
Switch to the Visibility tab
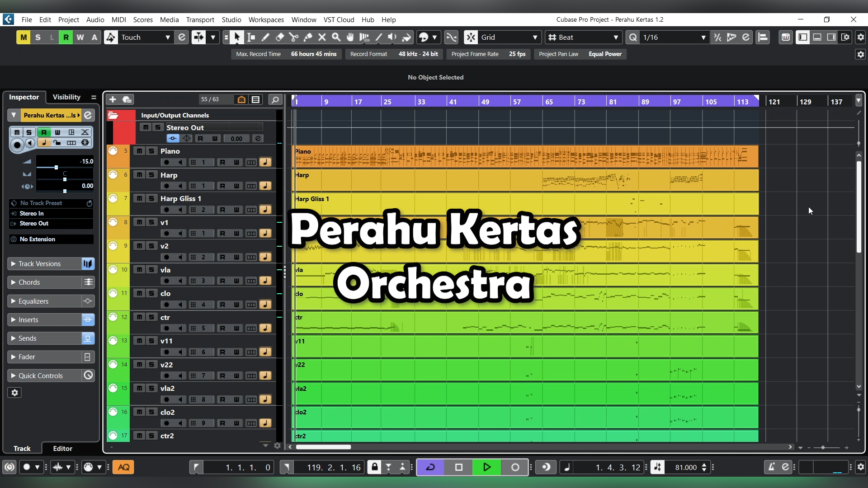(x=66, y=97)
